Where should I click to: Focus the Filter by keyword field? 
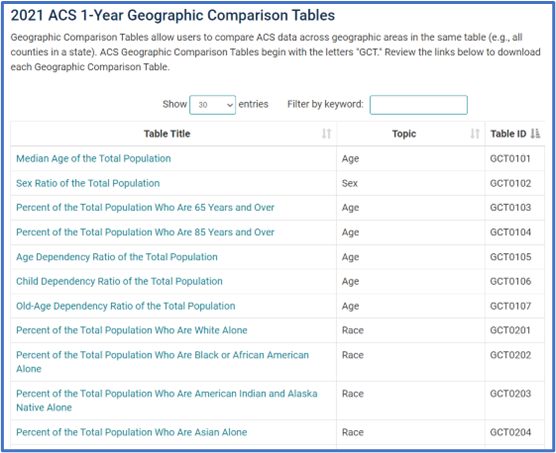pos(418,105)
